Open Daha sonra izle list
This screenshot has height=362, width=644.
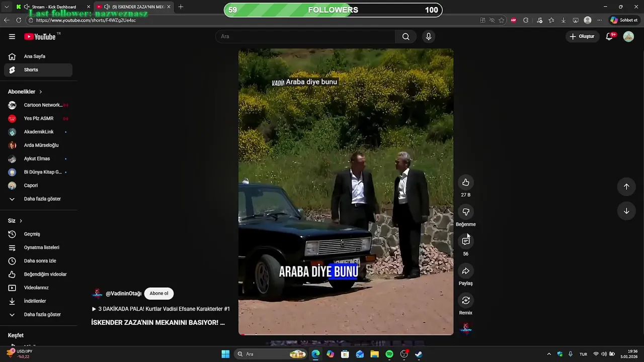38,261
